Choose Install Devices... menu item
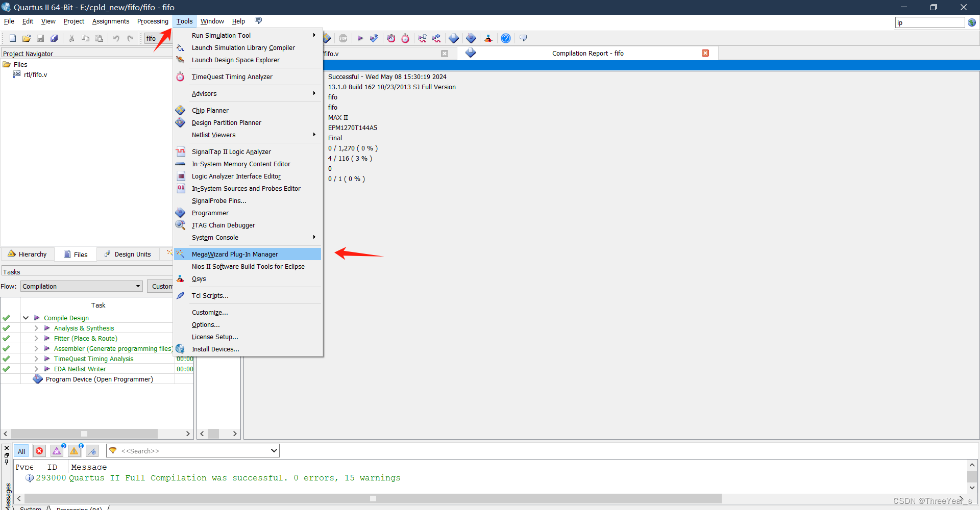The width and height of the screenshot is (980, 510). 248,349
